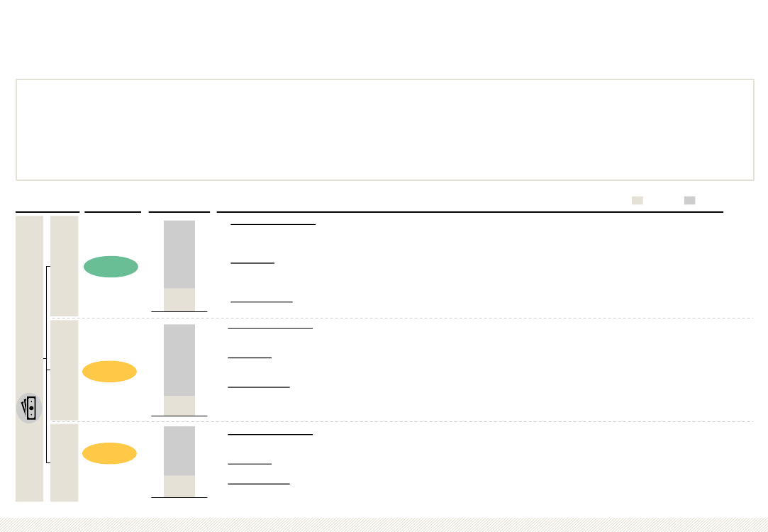Select beige segment of the bottom bar
Screen dimensions: 768x532
(179, 486)
